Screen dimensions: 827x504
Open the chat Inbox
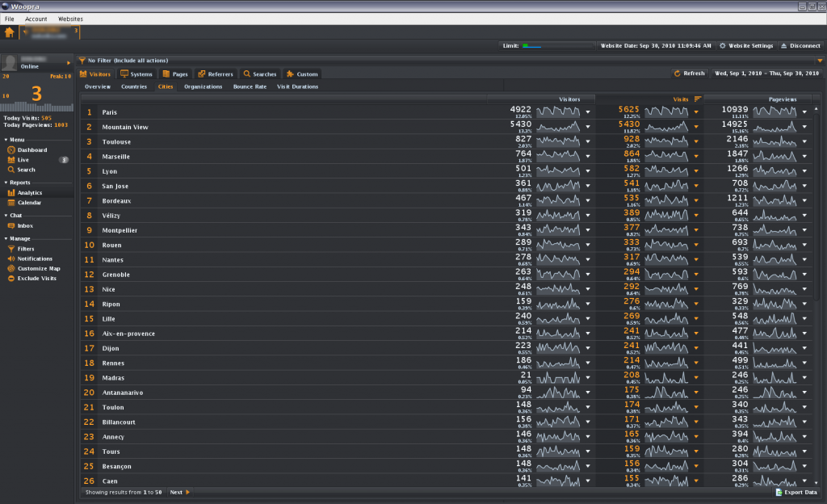[x=20, y=225]
